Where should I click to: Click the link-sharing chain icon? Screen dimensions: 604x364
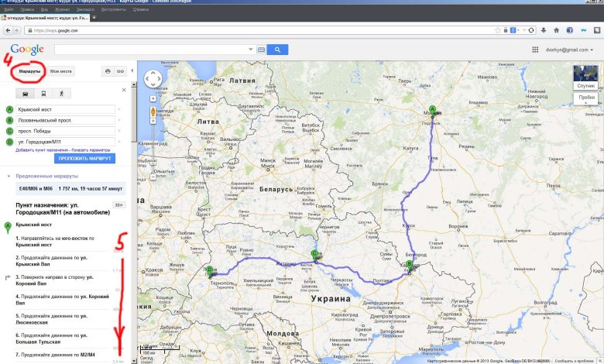(x=120, y=71)
